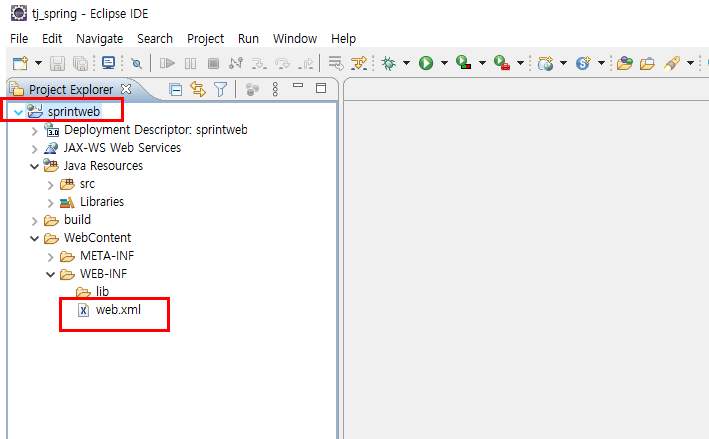This screenshot has width=709, height=439.
Task: Maximize the Project Explorer panel
Action: (x=321, y=88)
